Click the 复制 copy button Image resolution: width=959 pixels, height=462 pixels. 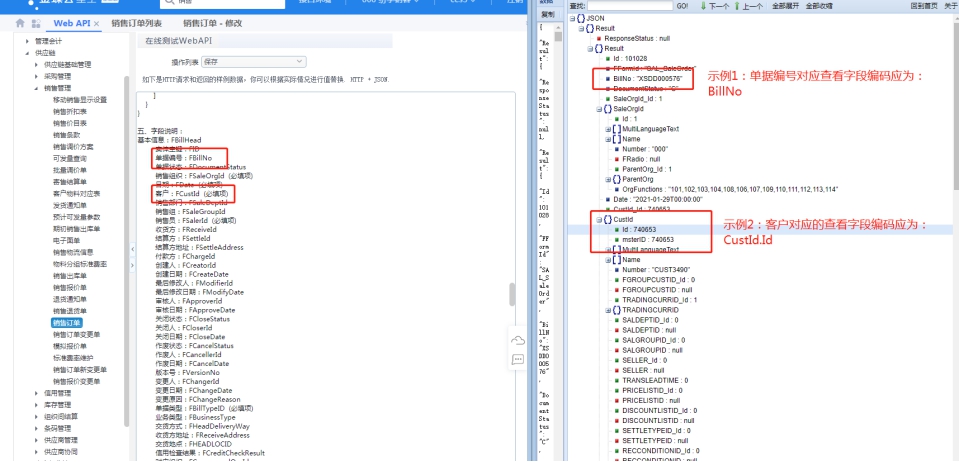tap(547, 15)
